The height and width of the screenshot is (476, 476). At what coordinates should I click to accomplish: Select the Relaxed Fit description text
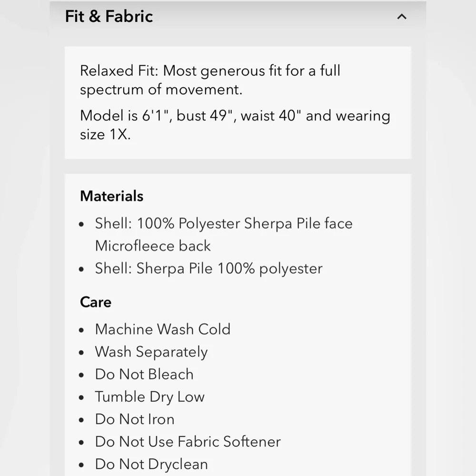point(210,80)
